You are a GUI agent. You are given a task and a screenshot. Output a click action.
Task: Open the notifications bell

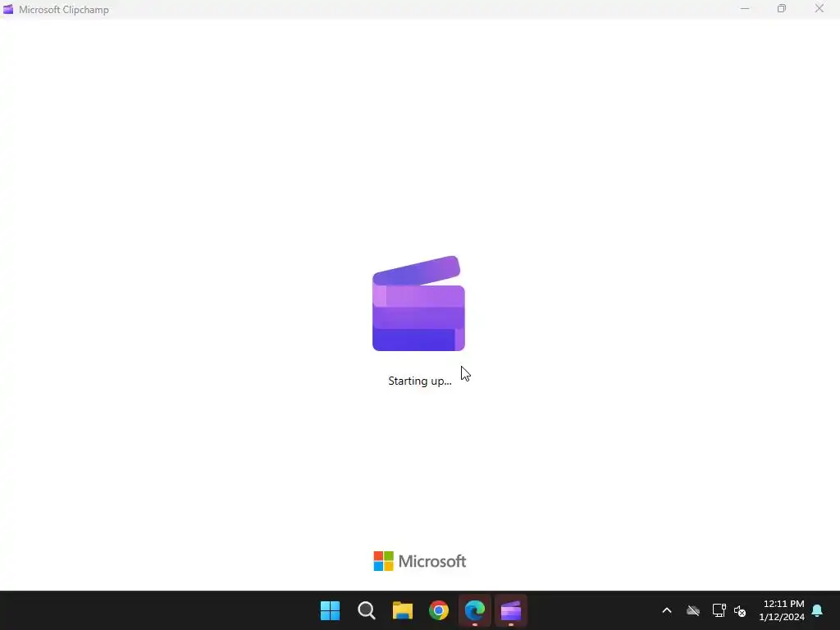click(x=818, y=610)
